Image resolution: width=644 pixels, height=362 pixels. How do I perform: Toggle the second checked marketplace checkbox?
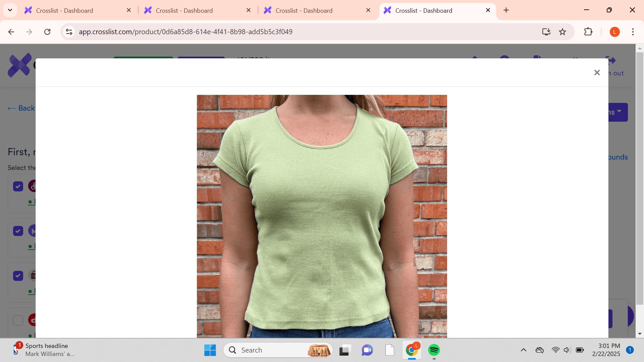18,231
